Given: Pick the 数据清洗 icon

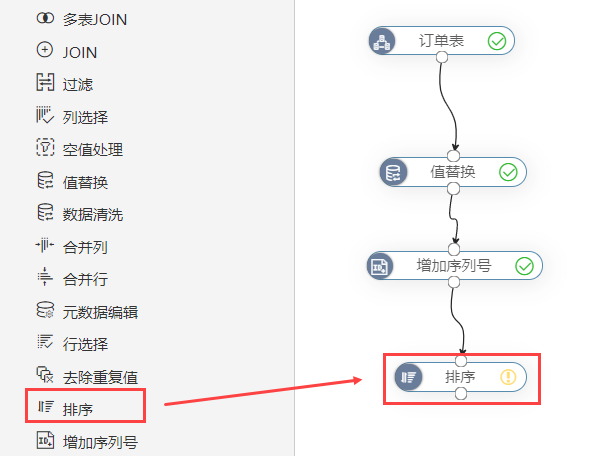Looking at the screenshot, I should (45, 212).
